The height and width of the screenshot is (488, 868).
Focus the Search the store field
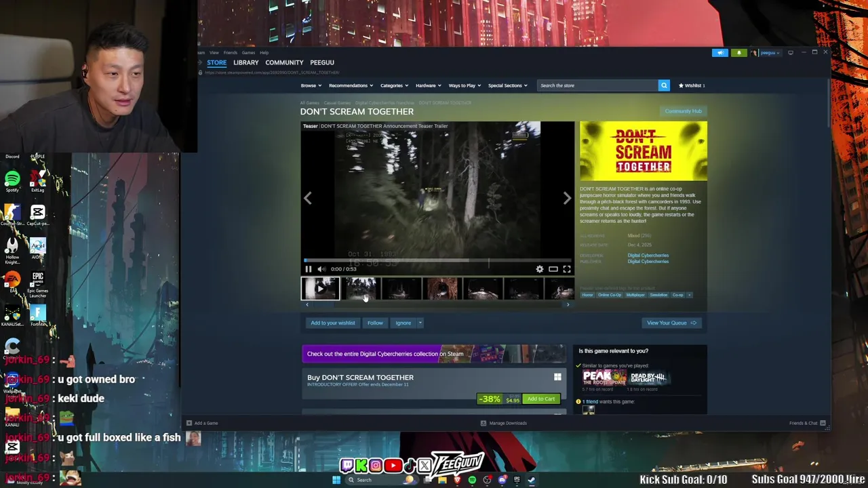tap(597, 85)
